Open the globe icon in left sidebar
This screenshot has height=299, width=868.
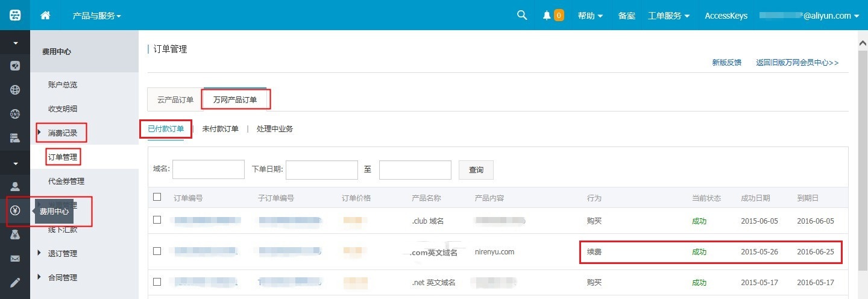15,90
